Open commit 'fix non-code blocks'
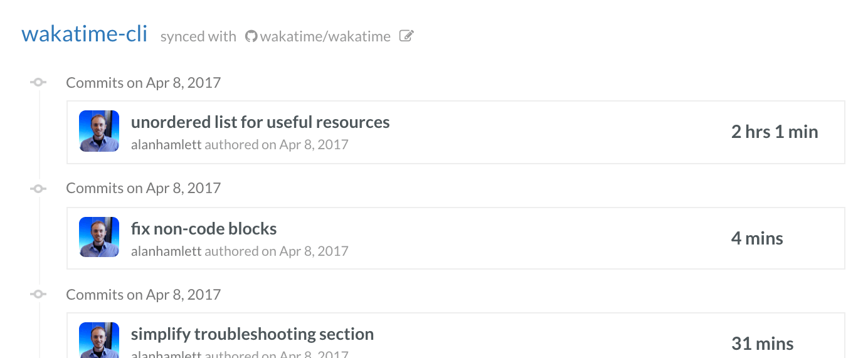The height and width of the screenshot is (358, 868). tap(204, 228)
